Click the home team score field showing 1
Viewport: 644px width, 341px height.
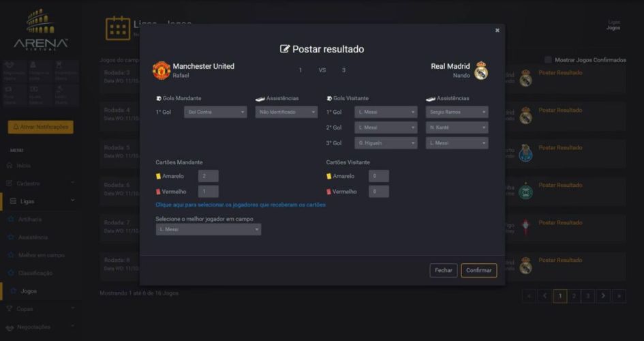[301, 70]
